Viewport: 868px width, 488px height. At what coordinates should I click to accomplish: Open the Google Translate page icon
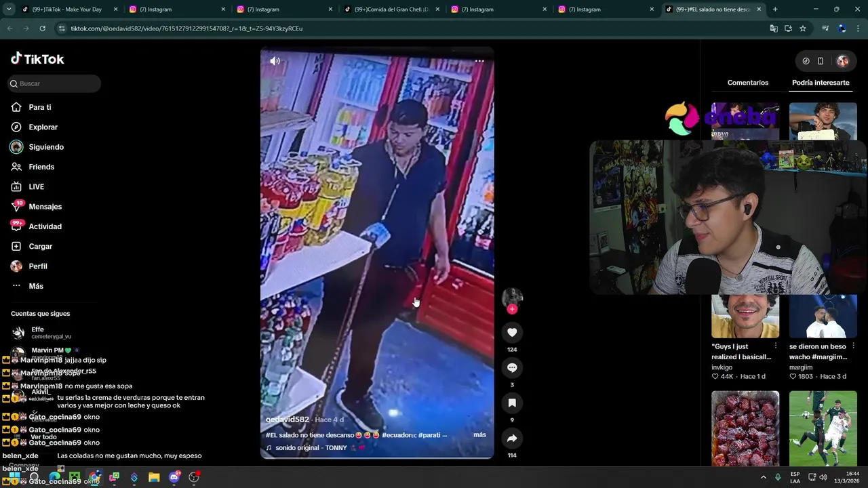[774, 28]
